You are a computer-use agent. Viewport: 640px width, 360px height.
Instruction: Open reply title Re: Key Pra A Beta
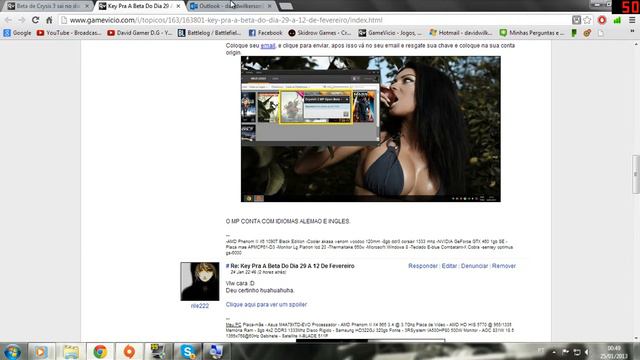[x=292, y=266]
